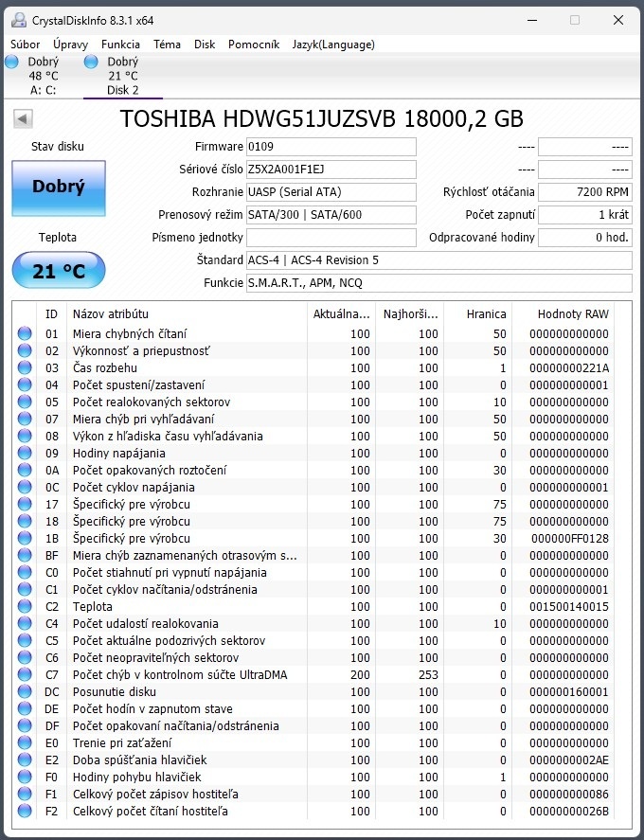The height and width of the screenshot is (840, 644).
Task: Click RAW value 000000FF0128
Action: tap(570, 539)
